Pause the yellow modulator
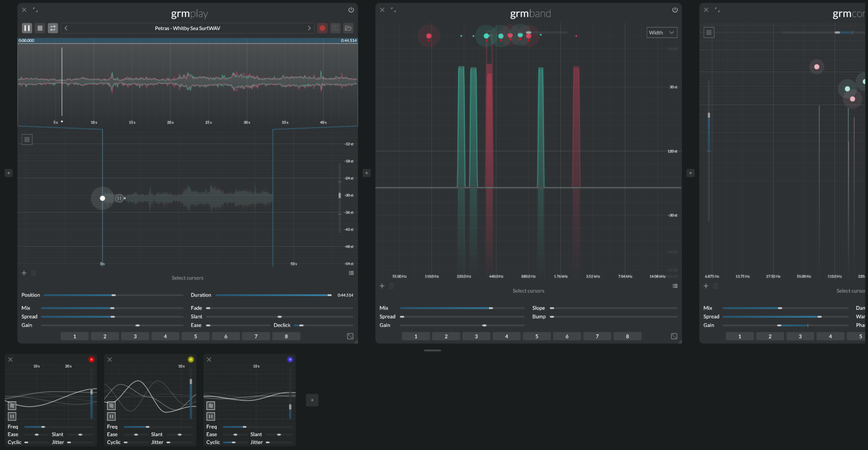868x450 pixels. point(111,417)
